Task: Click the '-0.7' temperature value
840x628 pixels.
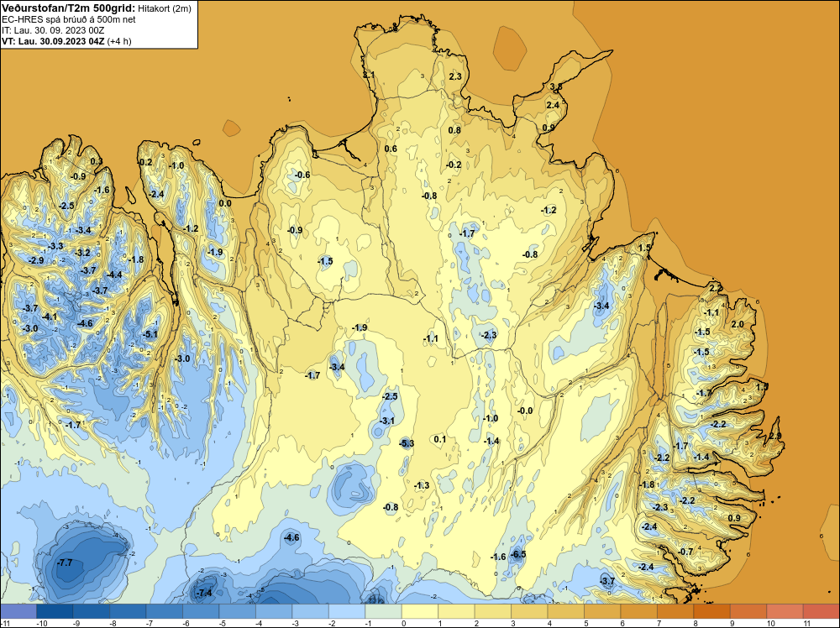Action: (x=685, y=552)
